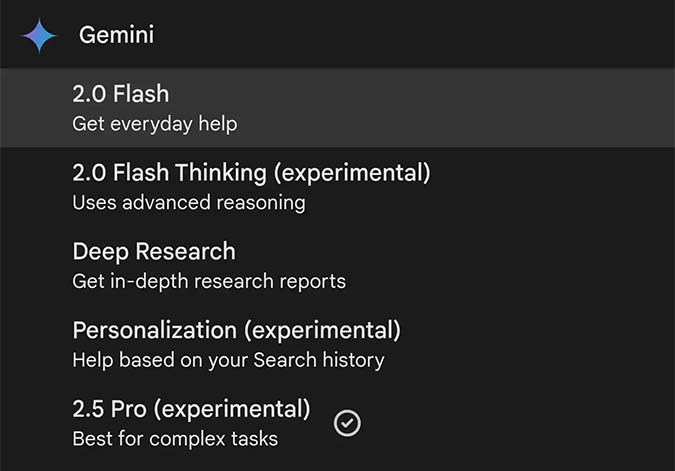Click "Best for complex tasks" subtitle
The width and height of the screenshot is (675, 471).
(x=175, y=438)
